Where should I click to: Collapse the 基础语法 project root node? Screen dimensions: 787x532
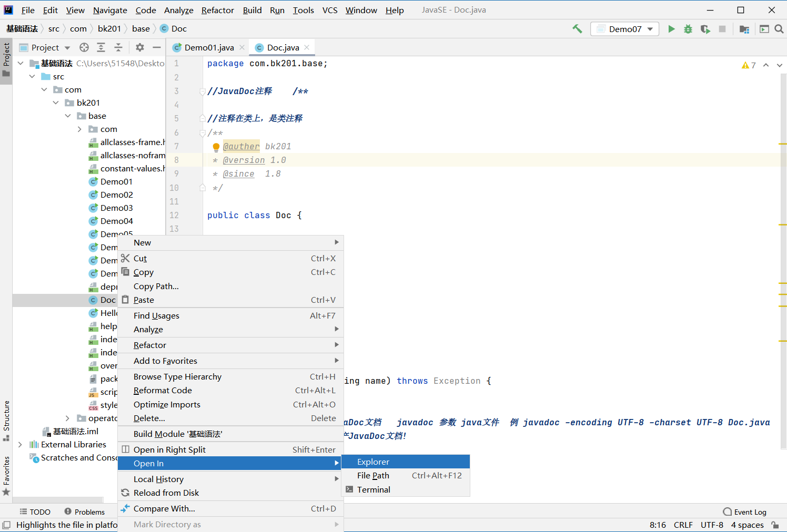tap(21, 63)
